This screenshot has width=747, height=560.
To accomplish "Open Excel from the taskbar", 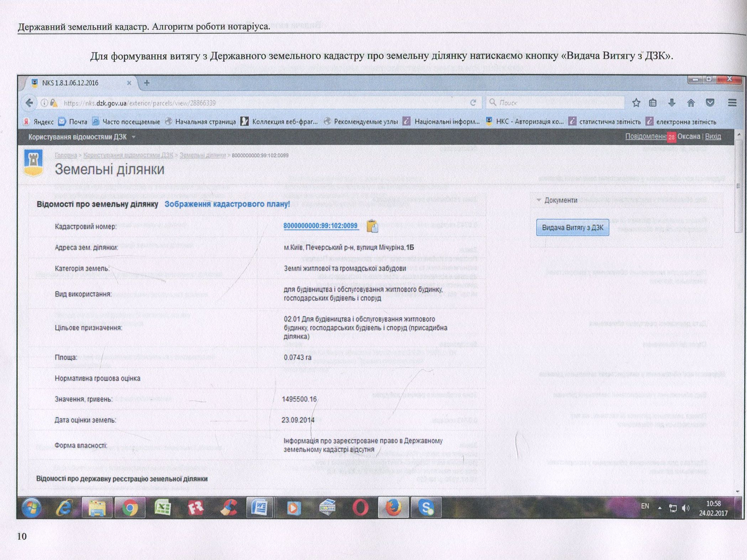I will [162, 507].
